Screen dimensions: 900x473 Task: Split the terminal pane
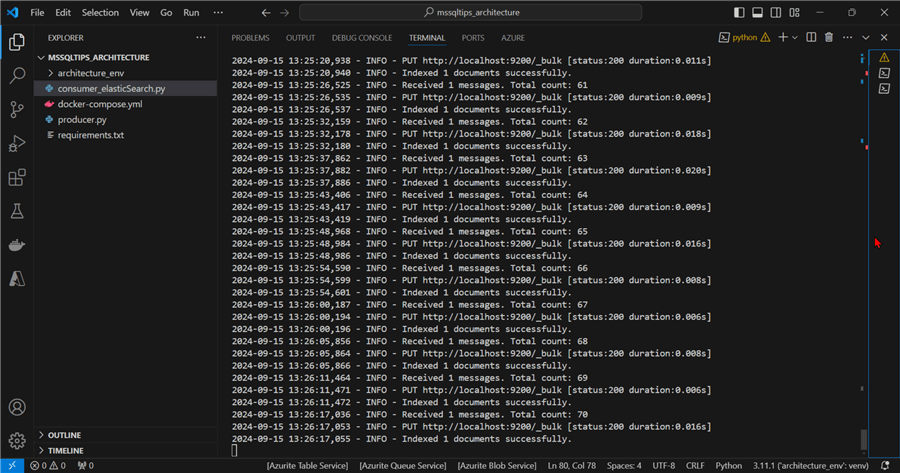[x=811, y=37]
